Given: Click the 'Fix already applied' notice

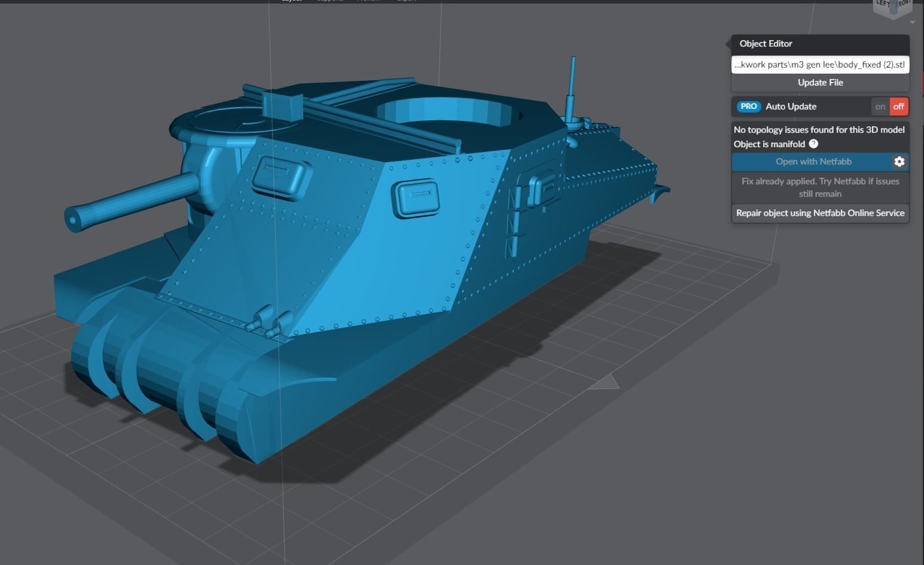Looking at the screenshot, I should pyautogui.click(x=820, y=187).
